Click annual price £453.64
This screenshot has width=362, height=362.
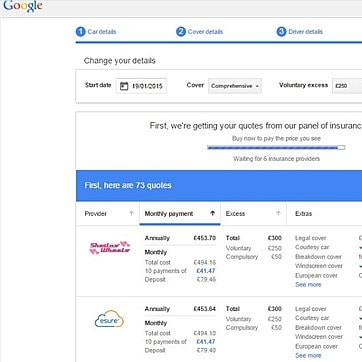coord(205,309)
